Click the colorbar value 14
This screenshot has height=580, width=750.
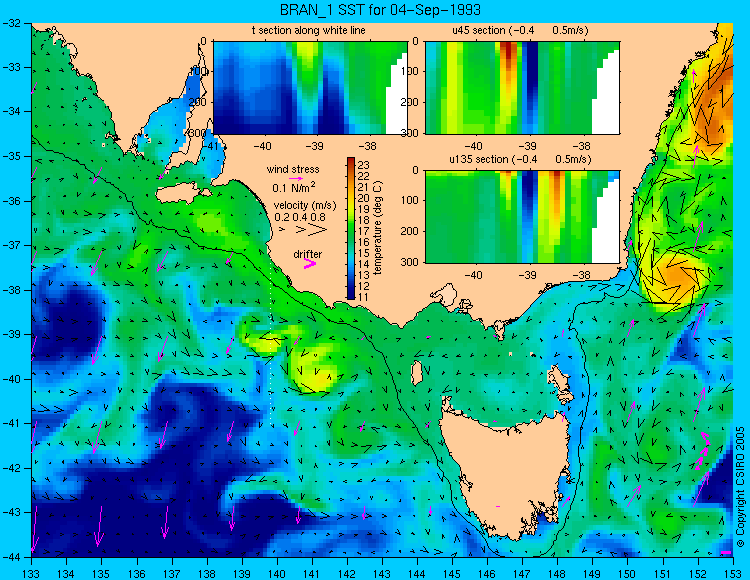[x=364, y=264]
